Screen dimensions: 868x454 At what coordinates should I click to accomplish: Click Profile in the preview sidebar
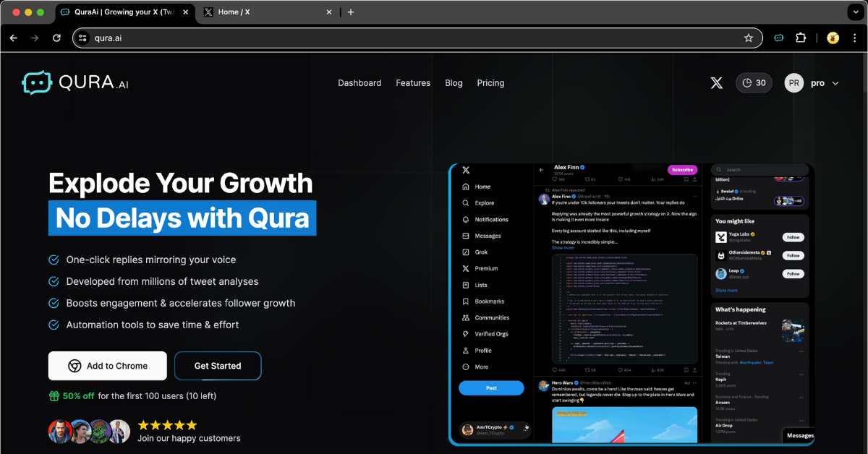pyautogui.click(x=477, y=351)
